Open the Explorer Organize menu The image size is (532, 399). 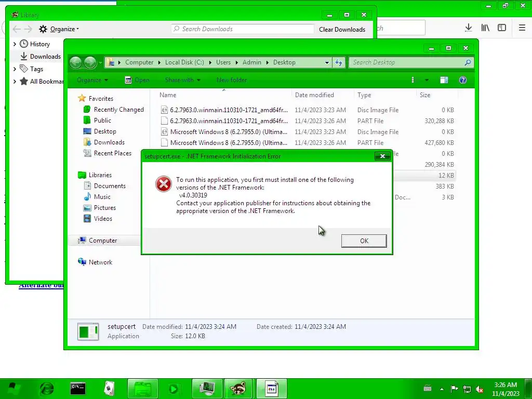tap(92, 80)
